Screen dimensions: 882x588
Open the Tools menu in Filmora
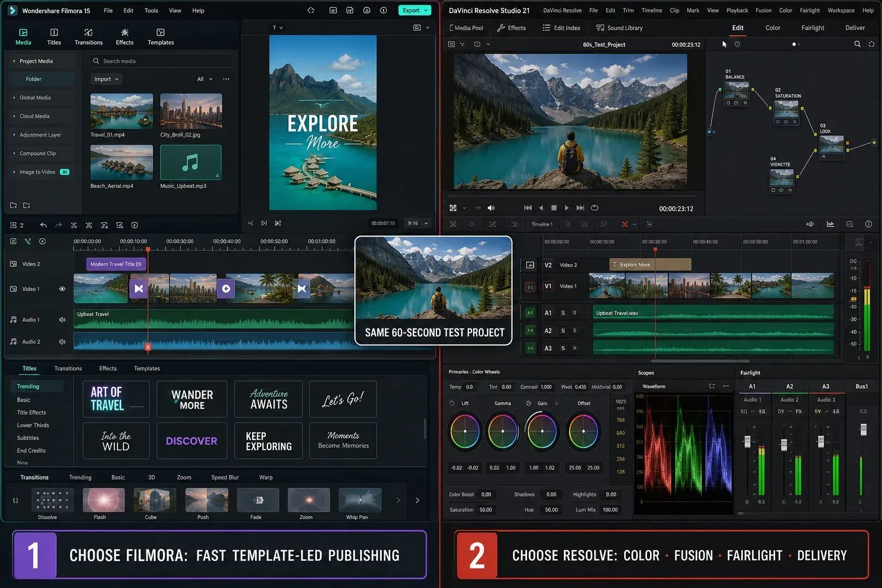[151, 10]
